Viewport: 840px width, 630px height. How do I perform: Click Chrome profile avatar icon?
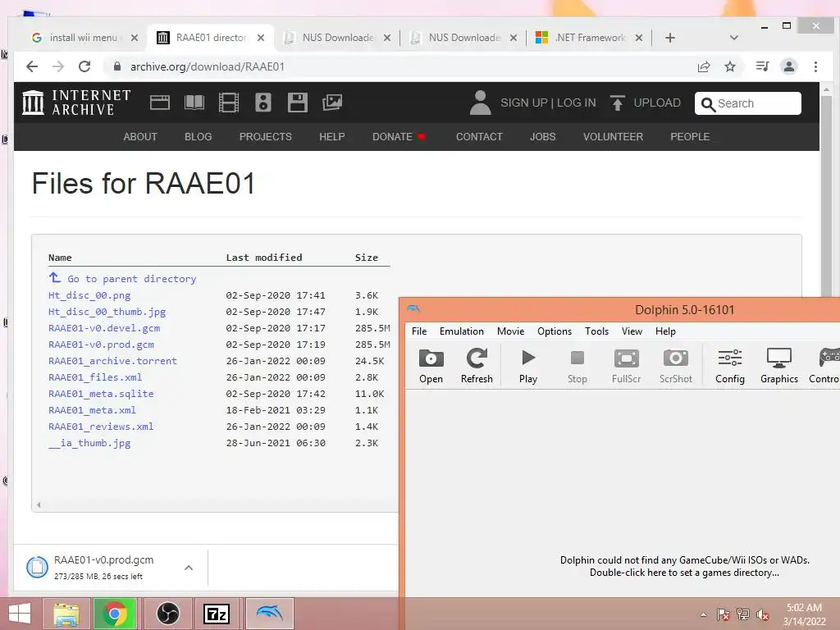click(x=788, y=66)
